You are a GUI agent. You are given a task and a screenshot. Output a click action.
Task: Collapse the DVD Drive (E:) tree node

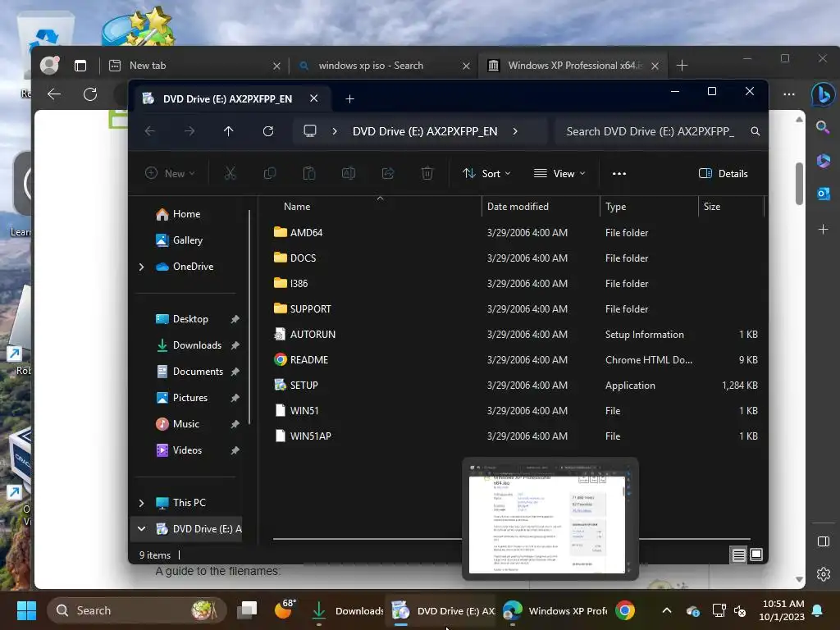coord(141,529)
